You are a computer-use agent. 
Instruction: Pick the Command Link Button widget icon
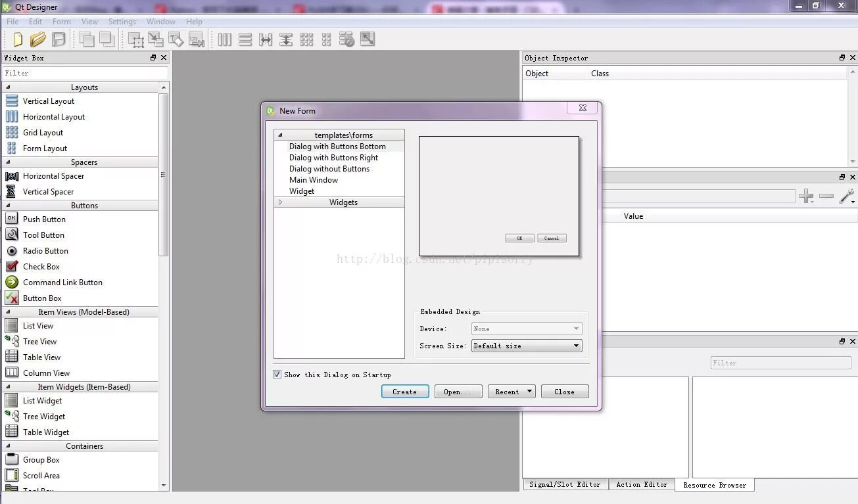pos(12,282)
